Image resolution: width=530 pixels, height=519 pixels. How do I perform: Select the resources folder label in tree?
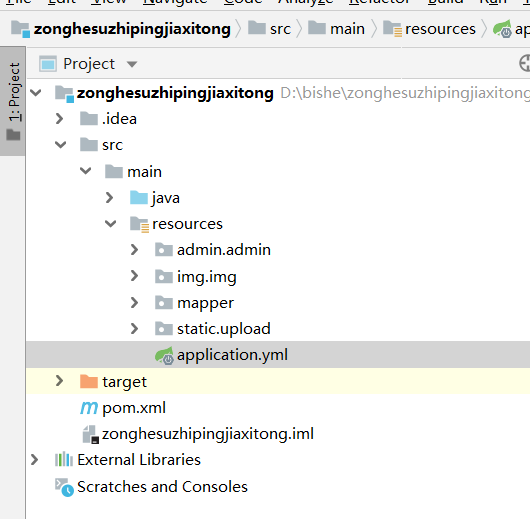(x=187, y=224)
